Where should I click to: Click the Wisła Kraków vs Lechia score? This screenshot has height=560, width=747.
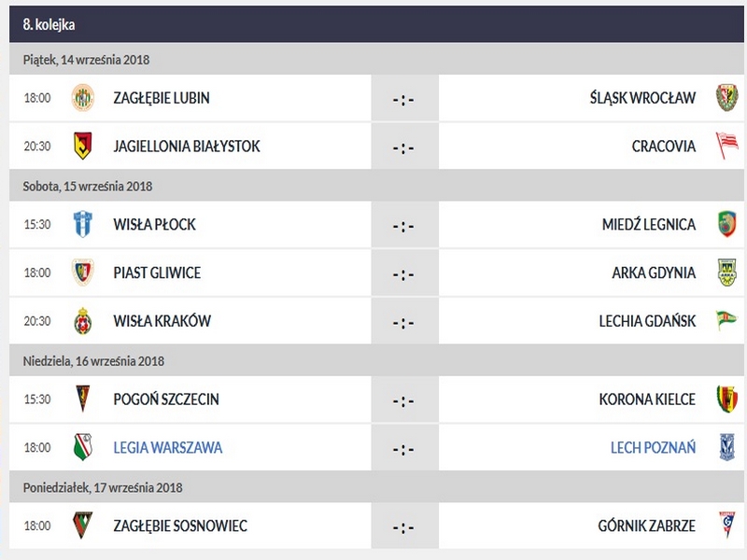point(403,323)
